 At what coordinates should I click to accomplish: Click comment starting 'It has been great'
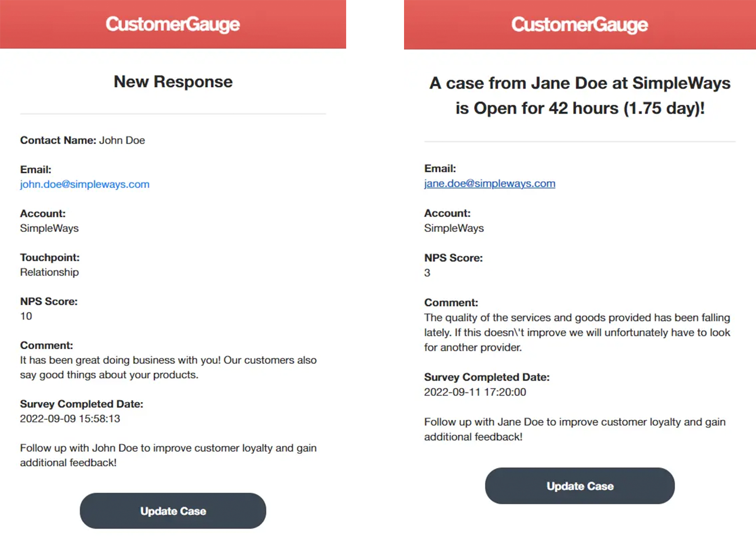pyautogui.click(x=168, y=367)
